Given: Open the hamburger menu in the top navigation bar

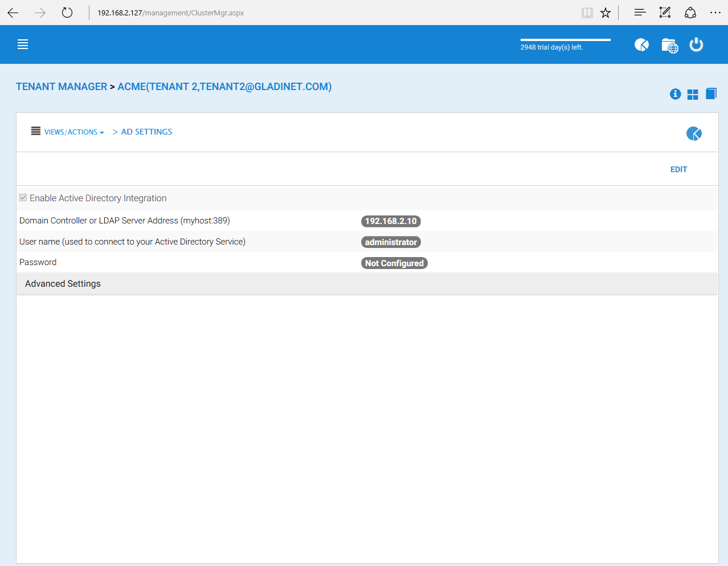Looking at the screenshot, I should tap(22, 44).
